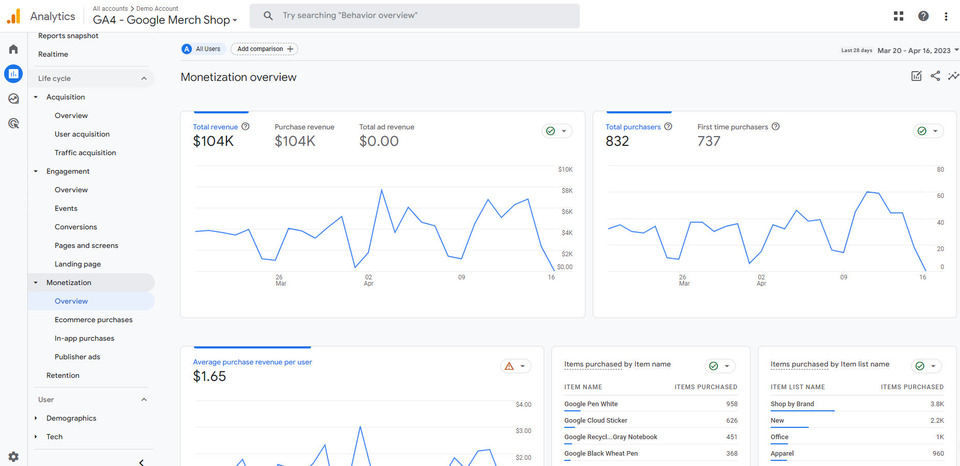Viewport: 960px width, 466px height.
Task: Click the Add comparison button
Action: click(264, 48)
